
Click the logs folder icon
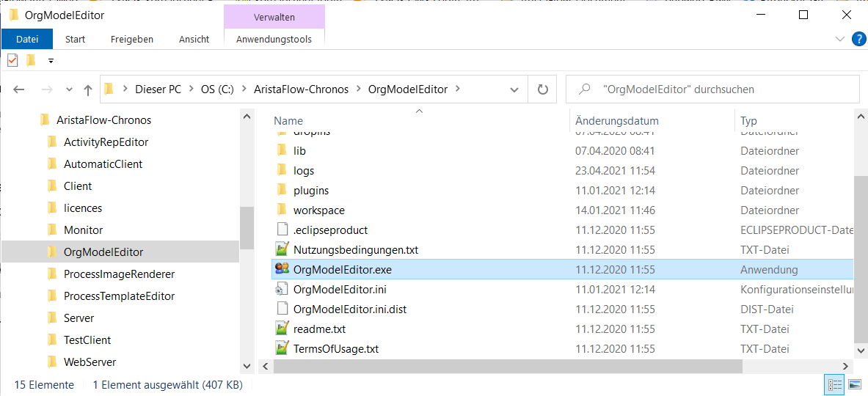[x=282, y=170]
